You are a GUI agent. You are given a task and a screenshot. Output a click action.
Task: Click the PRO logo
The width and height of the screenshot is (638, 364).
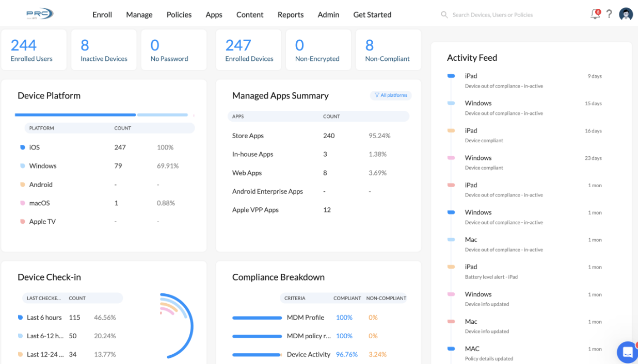point(40,14)
